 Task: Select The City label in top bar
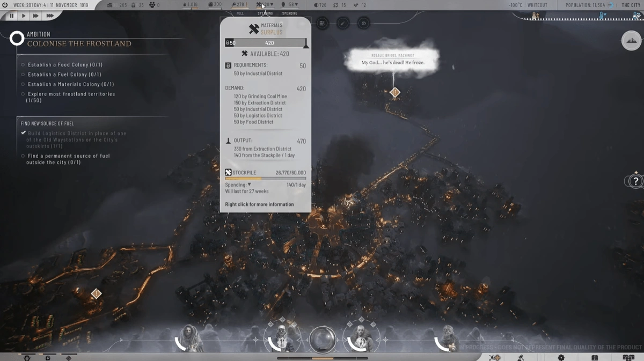631,5
